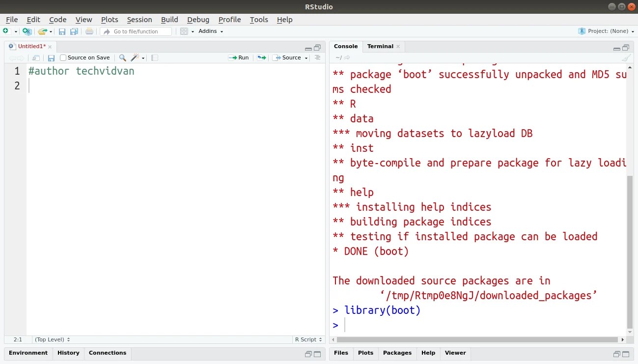The width and height of the screenshot is (638, 364).
Task: Enable the Source on Save checkbox
Action: 63,57
